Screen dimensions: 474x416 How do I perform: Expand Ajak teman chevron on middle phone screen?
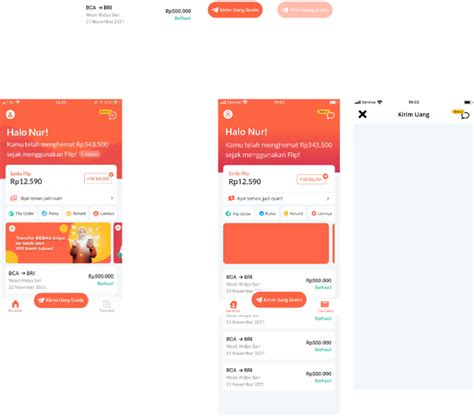(328, 198)
